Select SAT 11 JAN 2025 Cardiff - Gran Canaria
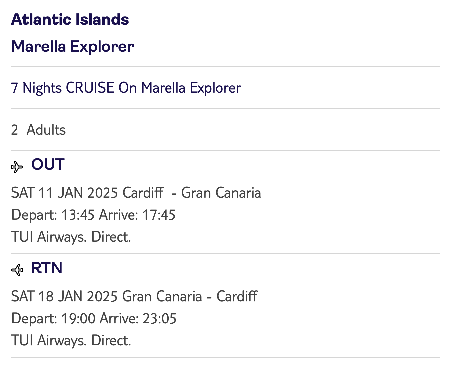This screenshot has width=449, height=372. (136, 193)
